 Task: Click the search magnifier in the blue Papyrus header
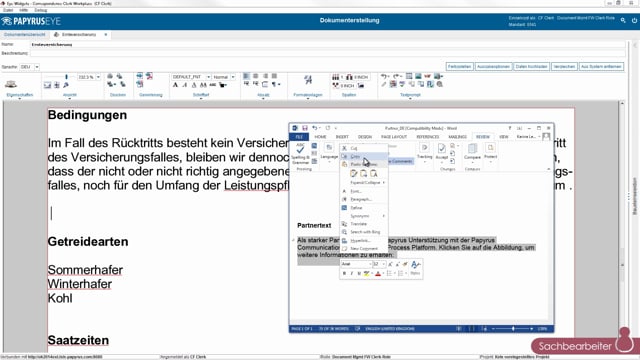point(623,20)
